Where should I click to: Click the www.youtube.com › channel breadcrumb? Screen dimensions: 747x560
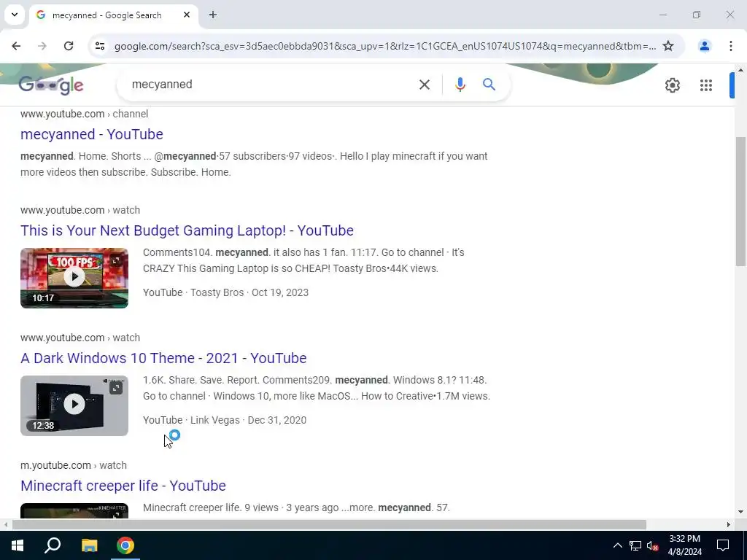(85, 114)
